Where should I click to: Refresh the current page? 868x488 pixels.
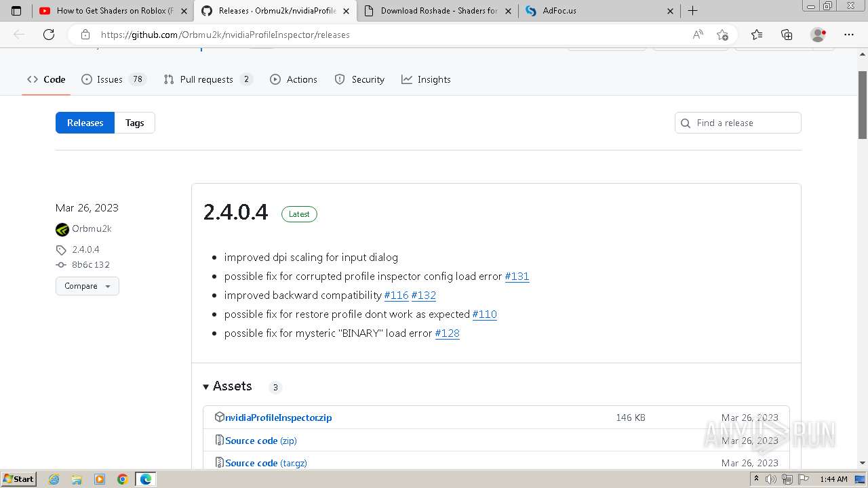49,35
